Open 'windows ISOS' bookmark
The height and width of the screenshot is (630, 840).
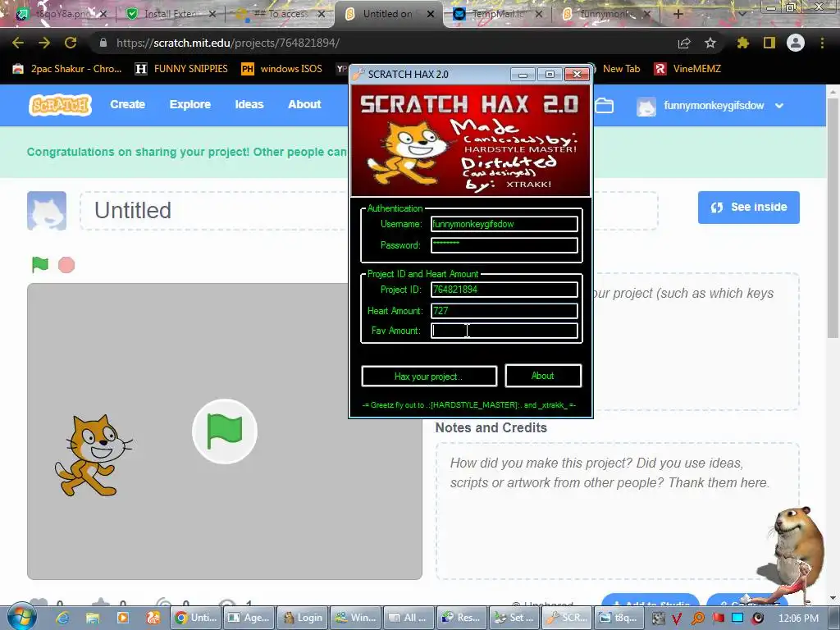[282, 69]
